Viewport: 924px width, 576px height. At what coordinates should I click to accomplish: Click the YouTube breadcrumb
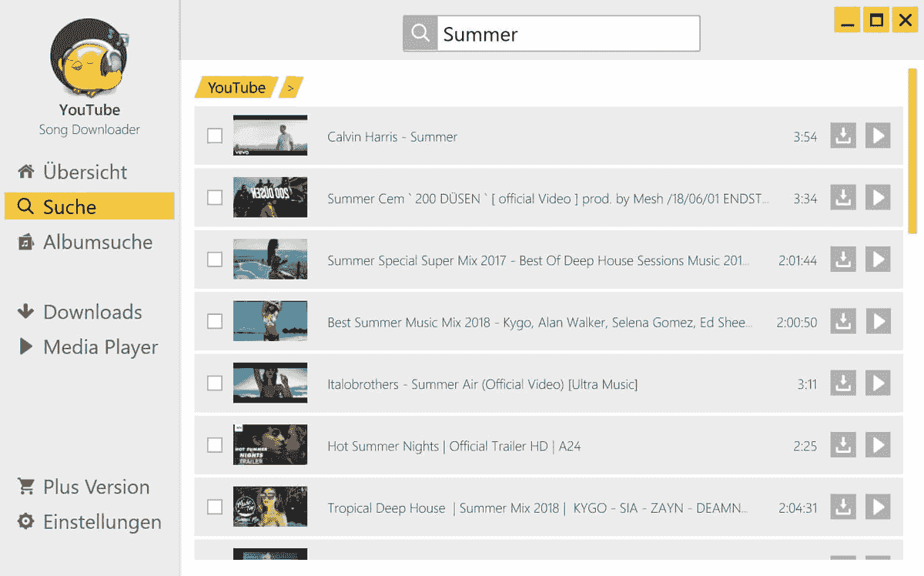tap(236, 87)
